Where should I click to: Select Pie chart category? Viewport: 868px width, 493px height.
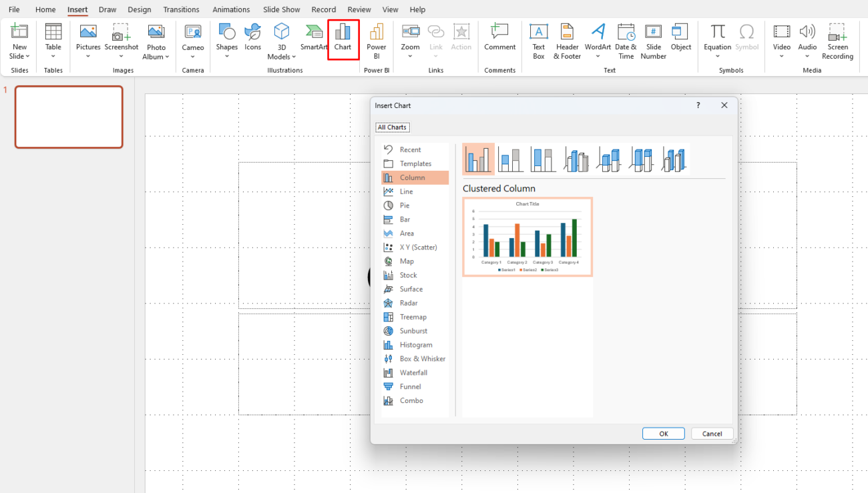[415, 205]
